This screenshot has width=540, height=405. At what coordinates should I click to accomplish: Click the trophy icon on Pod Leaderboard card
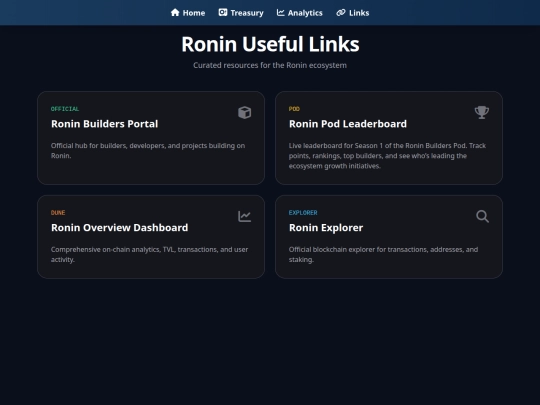point(482,112)
